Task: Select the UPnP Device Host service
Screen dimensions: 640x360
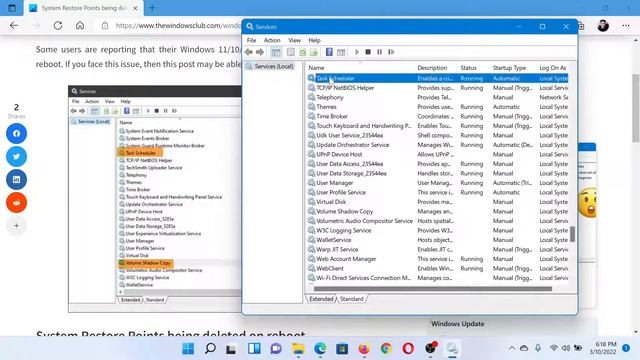Action: tap(438, 154)
